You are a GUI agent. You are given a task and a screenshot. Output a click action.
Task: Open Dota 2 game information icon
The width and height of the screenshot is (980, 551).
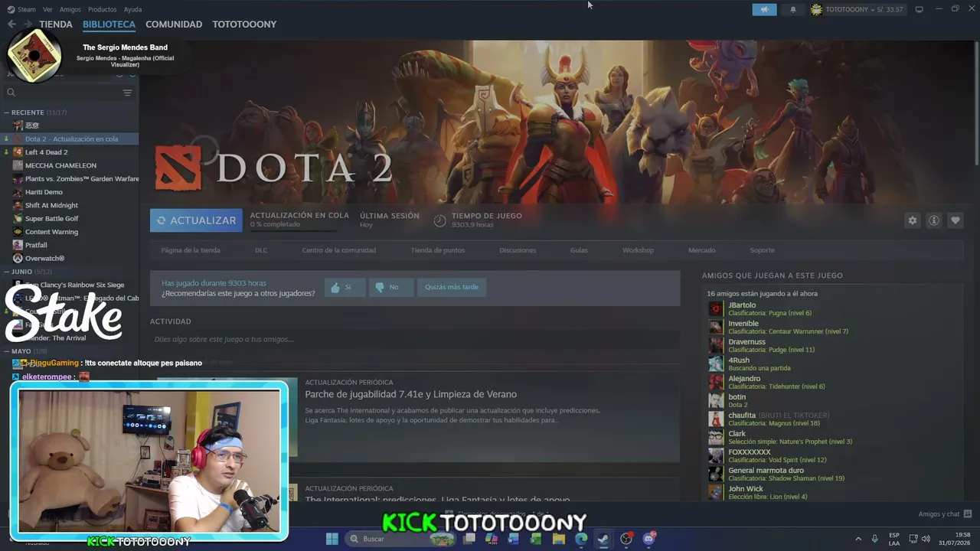(934, 220)
